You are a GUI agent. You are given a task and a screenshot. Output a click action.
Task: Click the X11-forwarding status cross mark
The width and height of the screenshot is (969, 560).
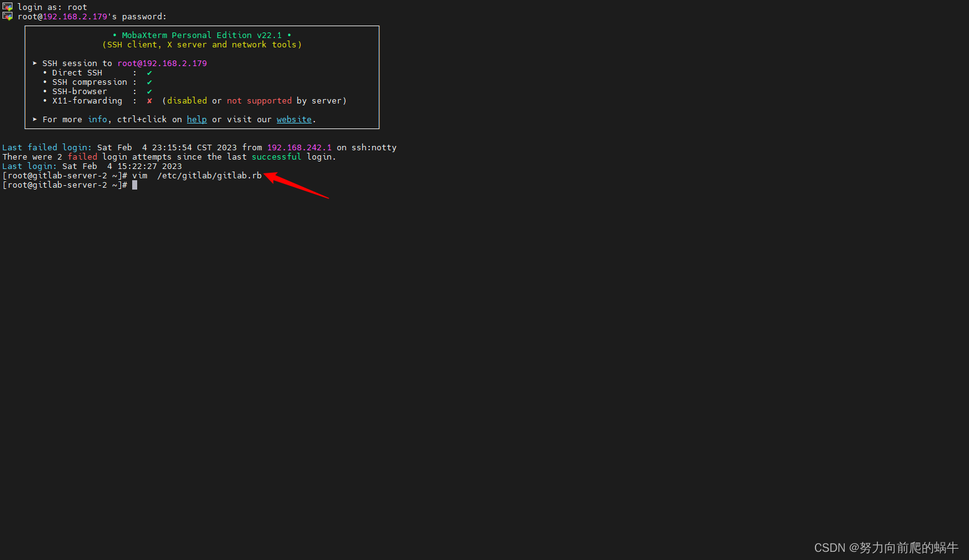point(150,101)
